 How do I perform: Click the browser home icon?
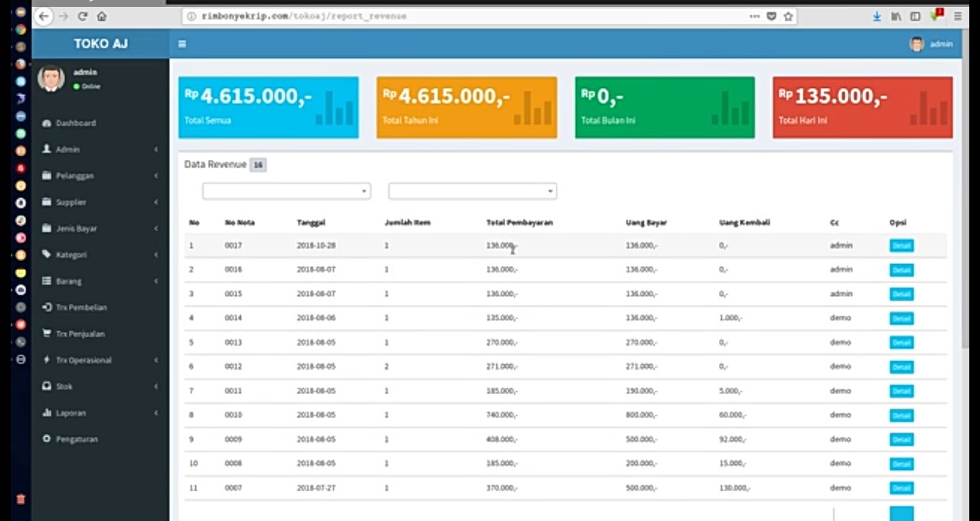pyautogui.click(x=102, y=16)
